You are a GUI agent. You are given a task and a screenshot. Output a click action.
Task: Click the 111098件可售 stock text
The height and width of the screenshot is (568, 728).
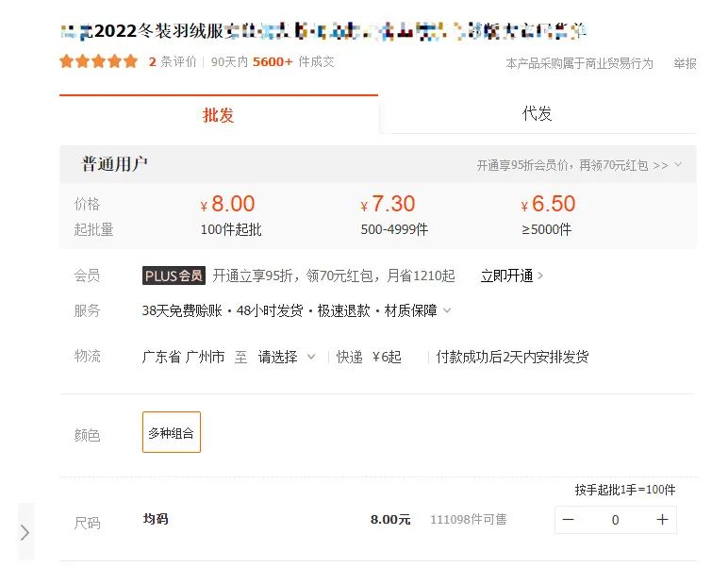tap(469, 519)
